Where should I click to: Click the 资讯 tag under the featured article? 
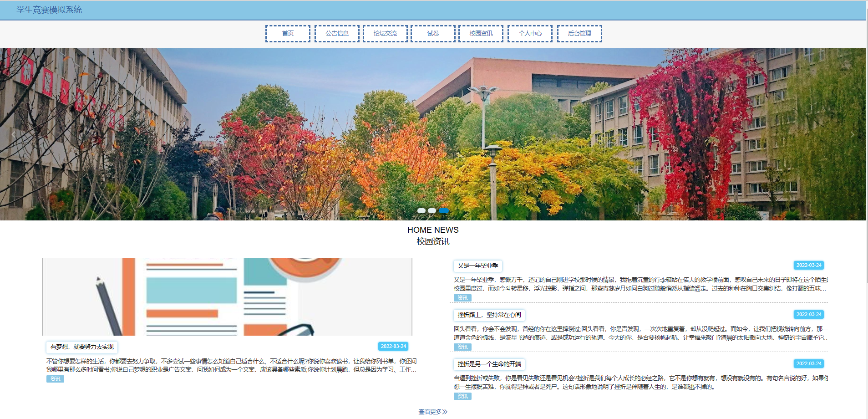click(55, 378)
